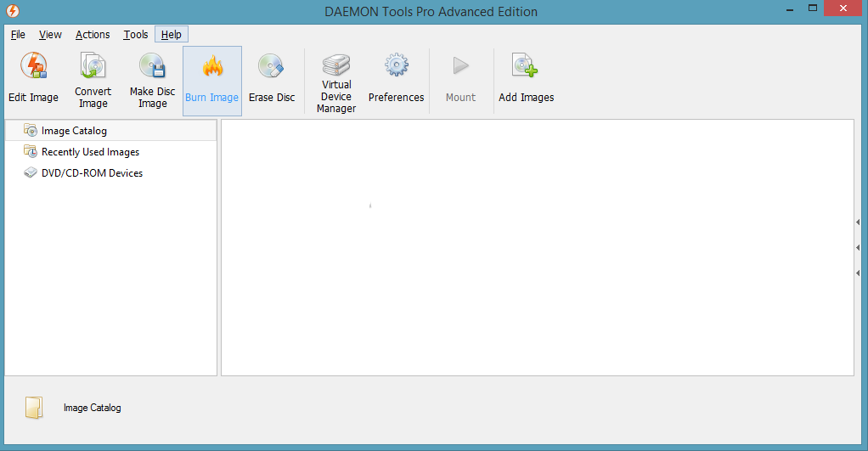The width and height of the screenshot is (868, 451).
Task: Click the folder icon in the bottom info panel
Action: (34, 408)
